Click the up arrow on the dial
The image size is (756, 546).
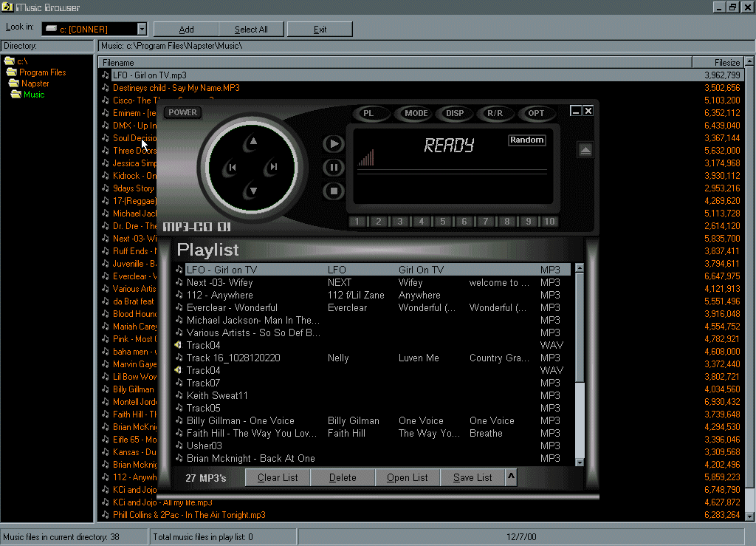coord(252,142)
